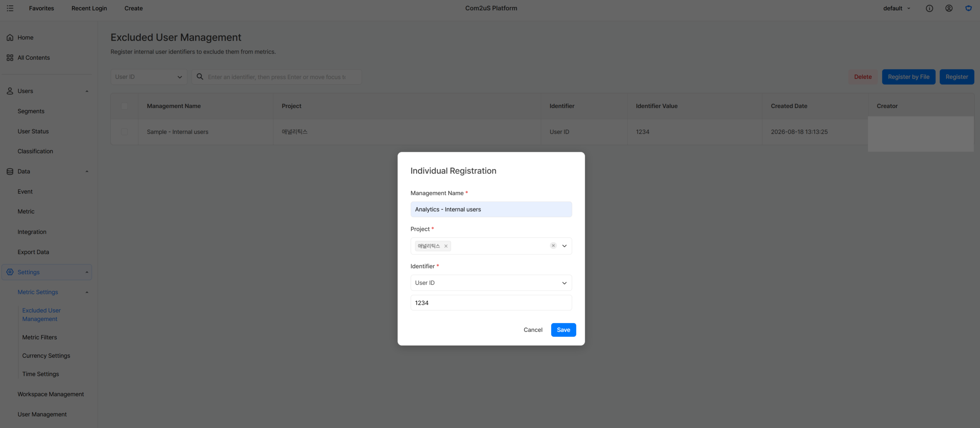Click the search magnifier icon

(x=200, y=77)
